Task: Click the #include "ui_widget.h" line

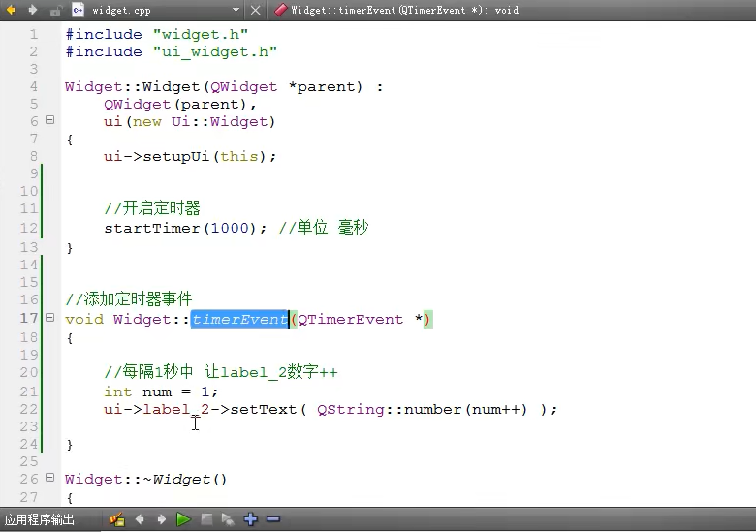Action: click(x=172, y=51)
